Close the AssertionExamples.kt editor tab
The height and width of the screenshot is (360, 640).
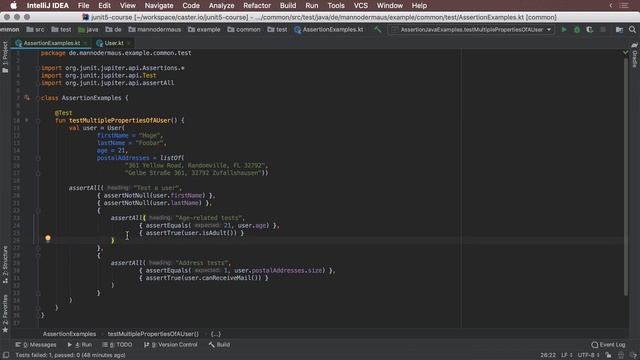(x=85, y=43)
